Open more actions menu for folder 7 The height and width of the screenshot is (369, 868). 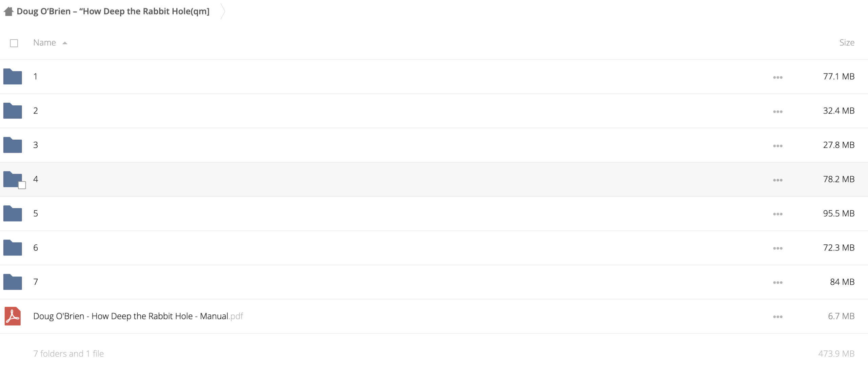coord(777,283)
